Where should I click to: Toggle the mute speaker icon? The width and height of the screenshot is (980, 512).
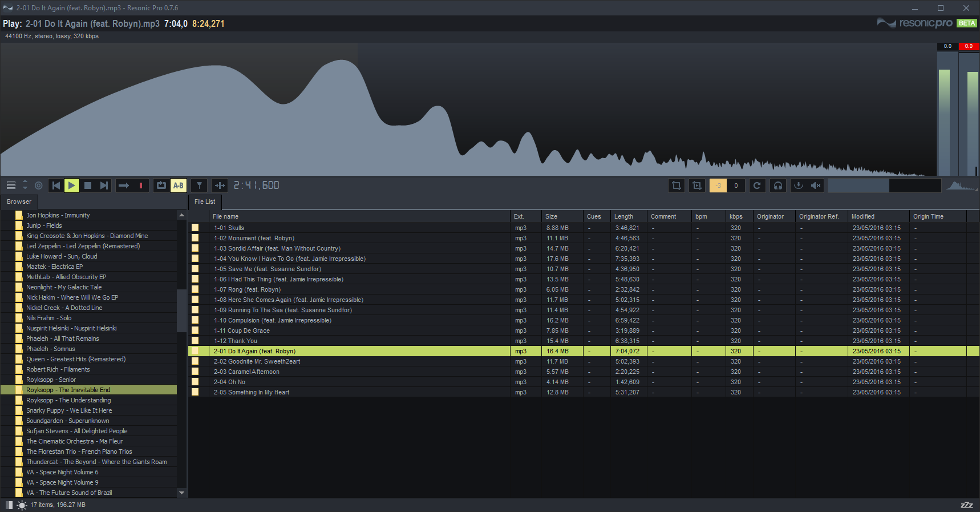[x=816, y=186]
